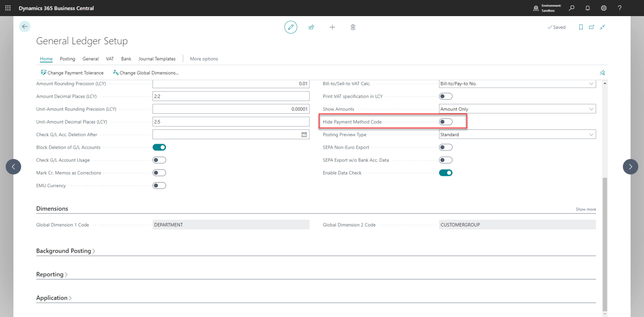Select the General tab
Viewport: 644px width, 317px height.
click(x=90, y=59)
